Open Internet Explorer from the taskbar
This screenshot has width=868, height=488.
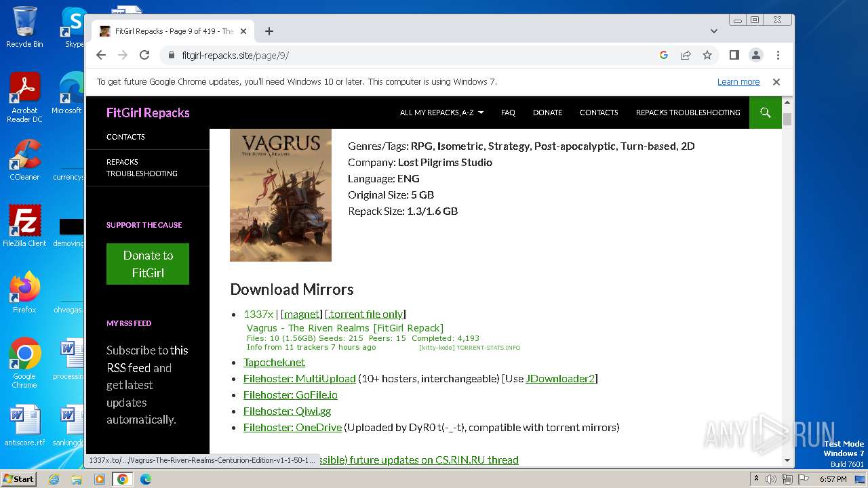[x=54, y=479]
